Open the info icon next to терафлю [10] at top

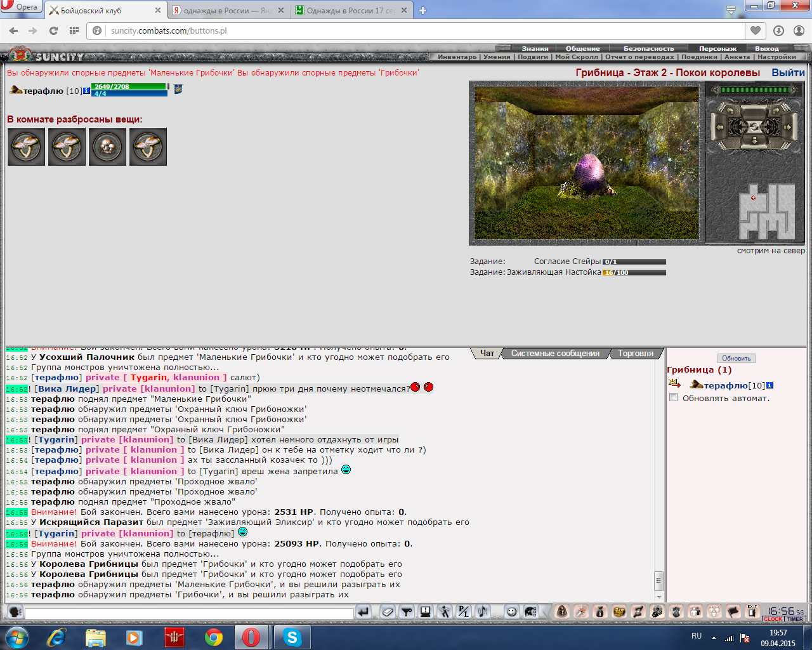coord(87,91)
